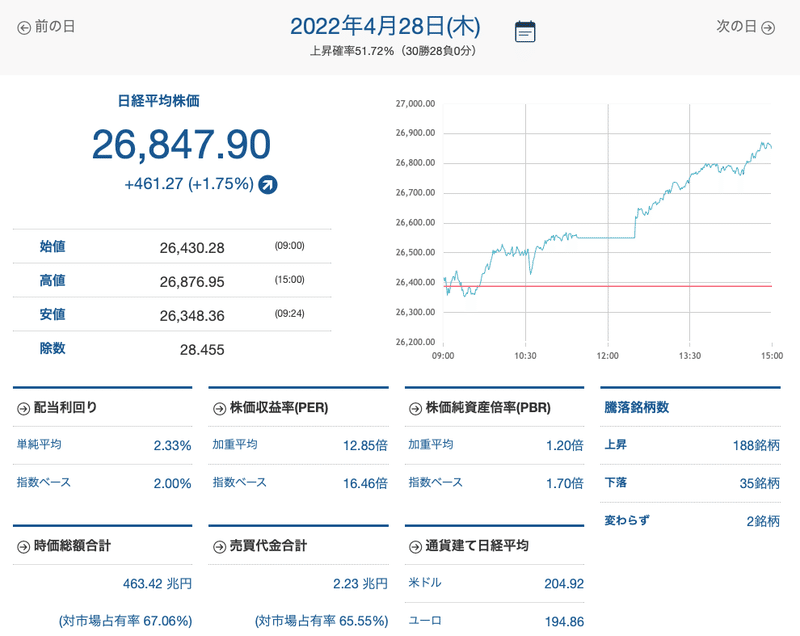Click the 指数ベース dividend yield 2.00%
The image size is (800, 636).
[172, 483]
